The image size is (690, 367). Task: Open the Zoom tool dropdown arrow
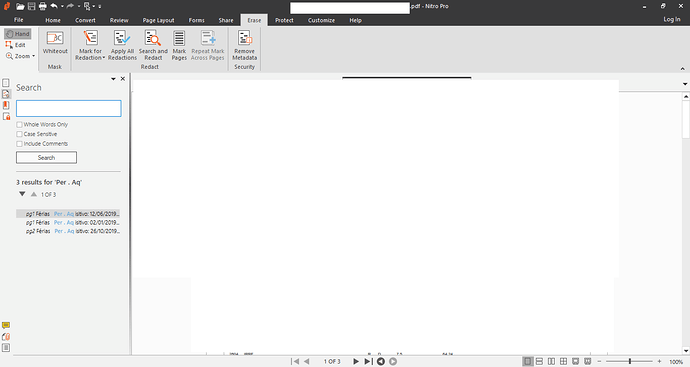pos(33,56)
